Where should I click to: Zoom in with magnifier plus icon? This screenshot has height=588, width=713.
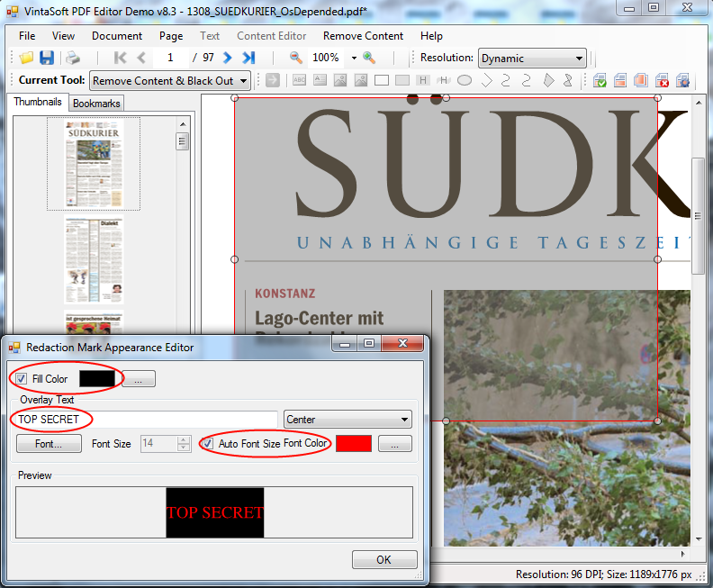click(x=369, y=58)
